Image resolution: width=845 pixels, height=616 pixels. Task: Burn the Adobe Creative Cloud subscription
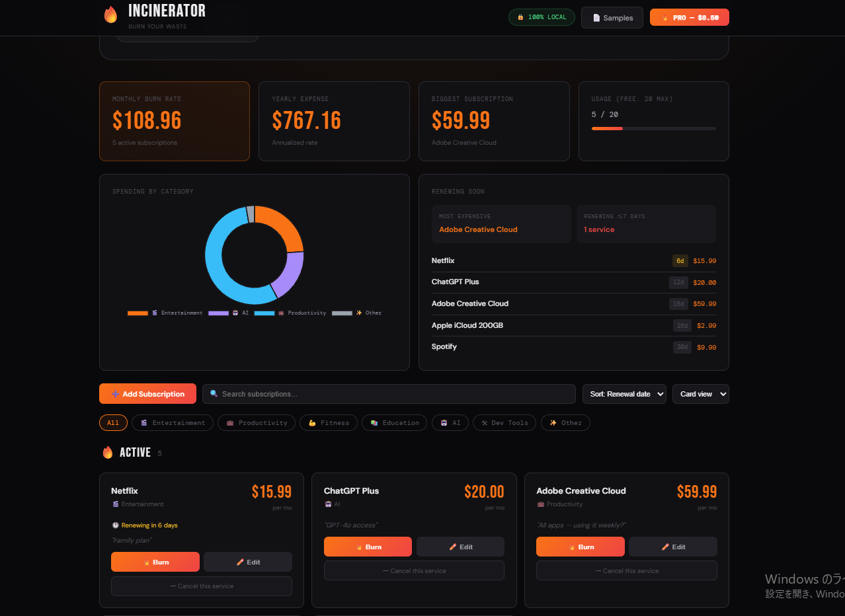[581, 547]
